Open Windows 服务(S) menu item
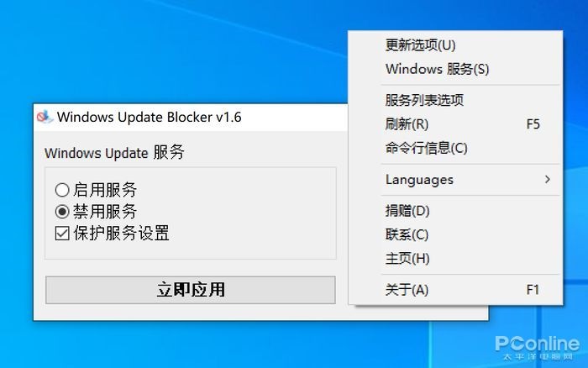 [x=455, y=69]
